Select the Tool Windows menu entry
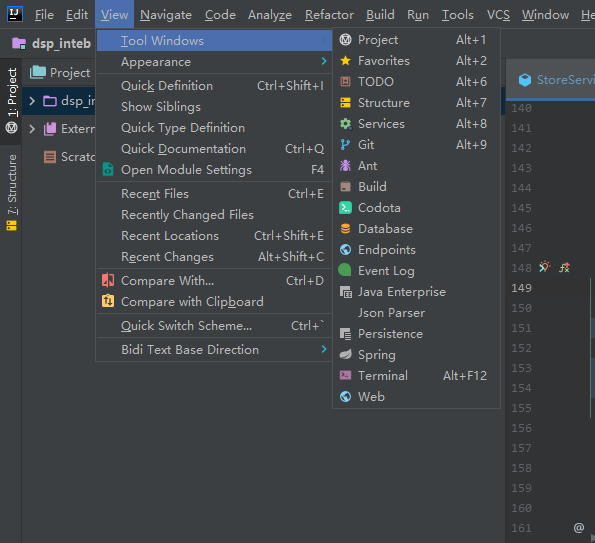 click(x=214, y=41)
